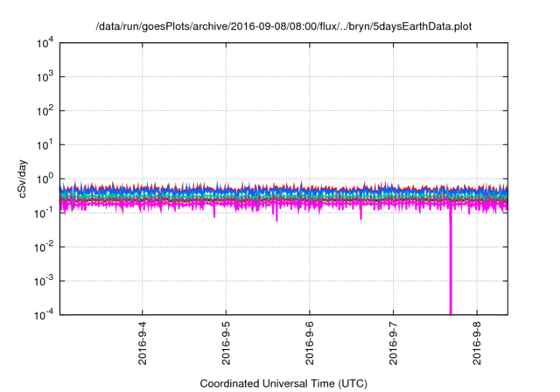Click the long magenta dropout spike
Screen dimensions: 560x392
click(451, 261)
